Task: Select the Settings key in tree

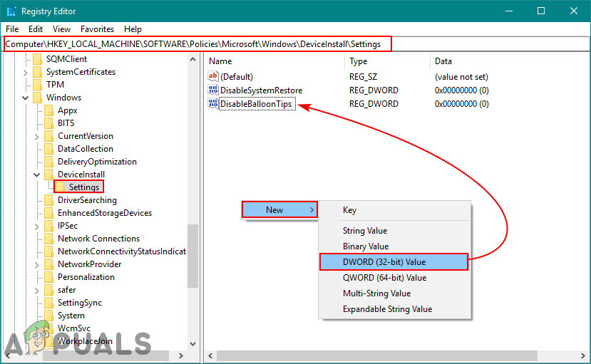Action: pos(83,187)
